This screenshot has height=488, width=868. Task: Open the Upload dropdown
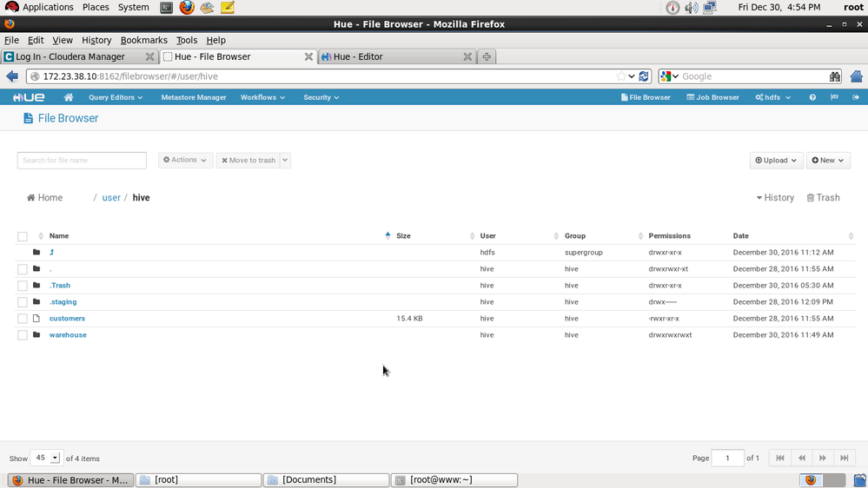[x=776, y=160]
